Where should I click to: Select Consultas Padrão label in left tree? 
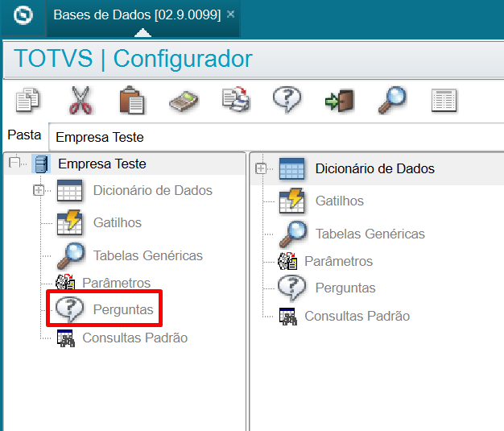pos(135,338)
